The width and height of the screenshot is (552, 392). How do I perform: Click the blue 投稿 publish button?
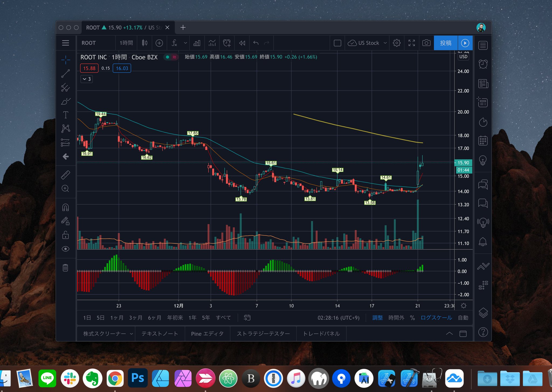[x=446, y=43]
